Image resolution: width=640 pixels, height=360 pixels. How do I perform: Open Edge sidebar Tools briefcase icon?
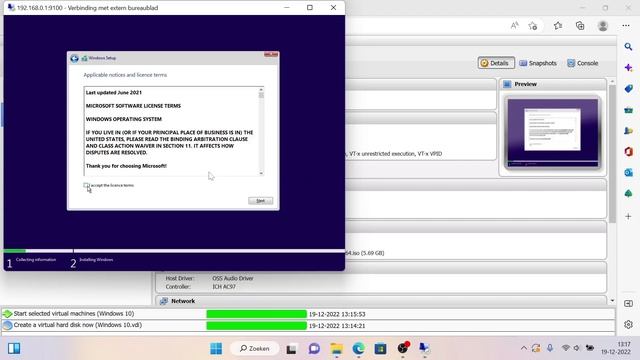[x=629, y=110]
